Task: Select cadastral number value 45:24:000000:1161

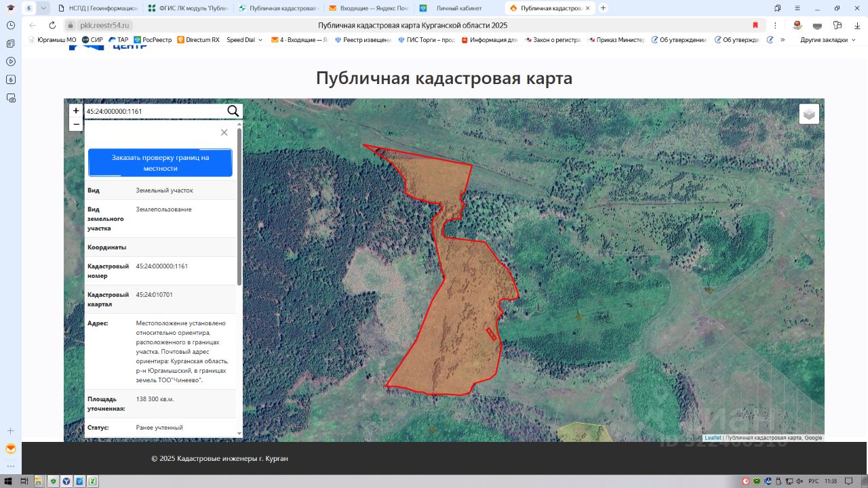Action: coord(162,266)
